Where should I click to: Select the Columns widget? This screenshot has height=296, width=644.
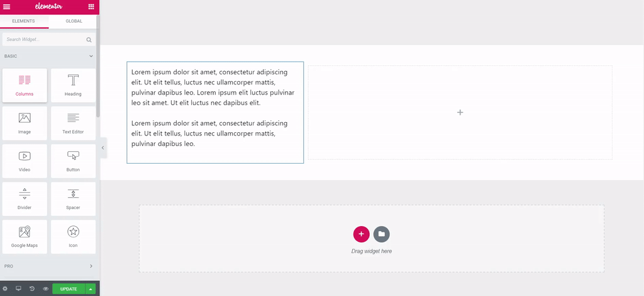(x=25, y=85)
